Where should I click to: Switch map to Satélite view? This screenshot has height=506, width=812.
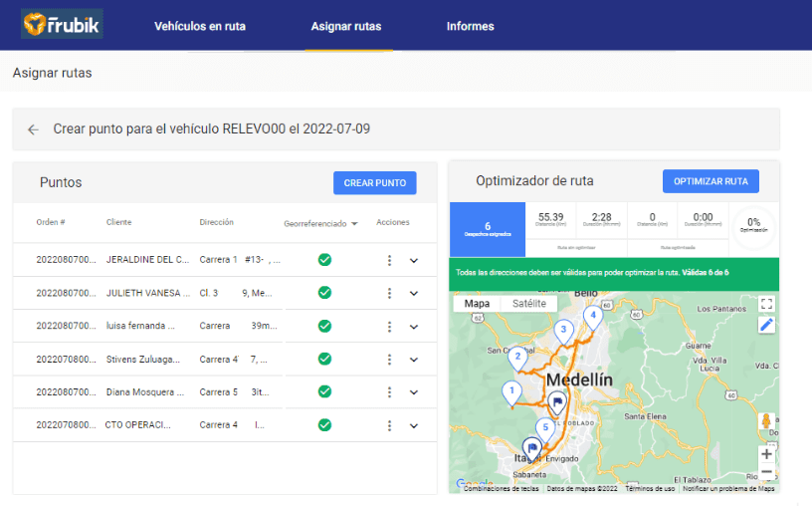coord(527,304)
